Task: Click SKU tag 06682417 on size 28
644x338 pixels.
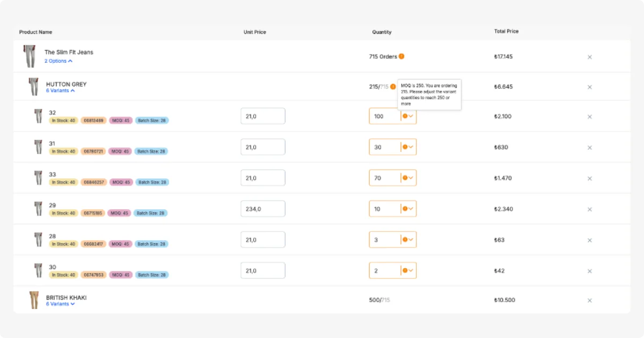Action: (x=94, y=244)
